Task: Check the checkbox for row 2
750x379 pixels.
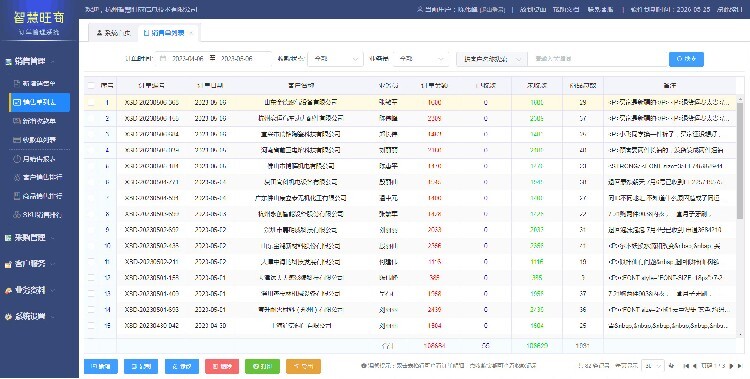Action: (91, 118)
